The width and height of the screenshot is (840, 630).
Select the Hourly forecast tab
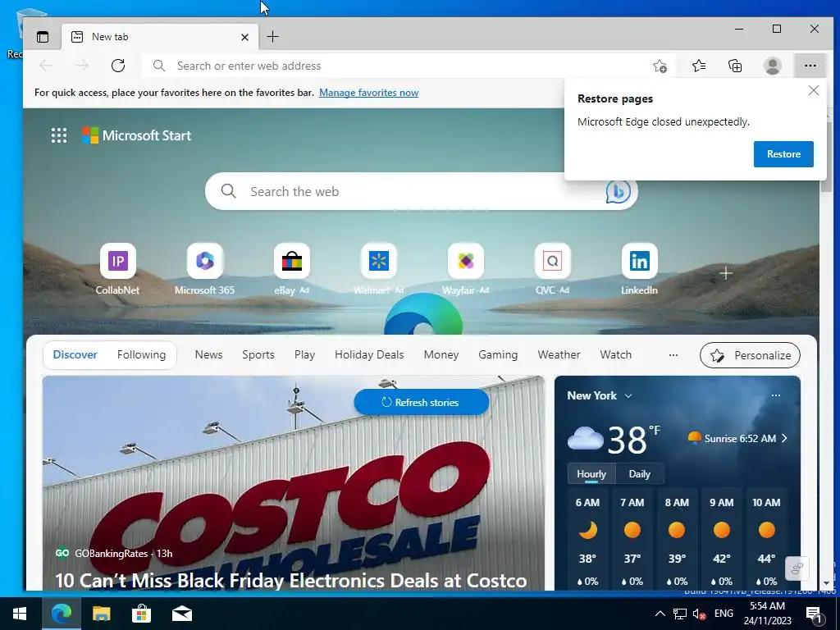(591, 474)
